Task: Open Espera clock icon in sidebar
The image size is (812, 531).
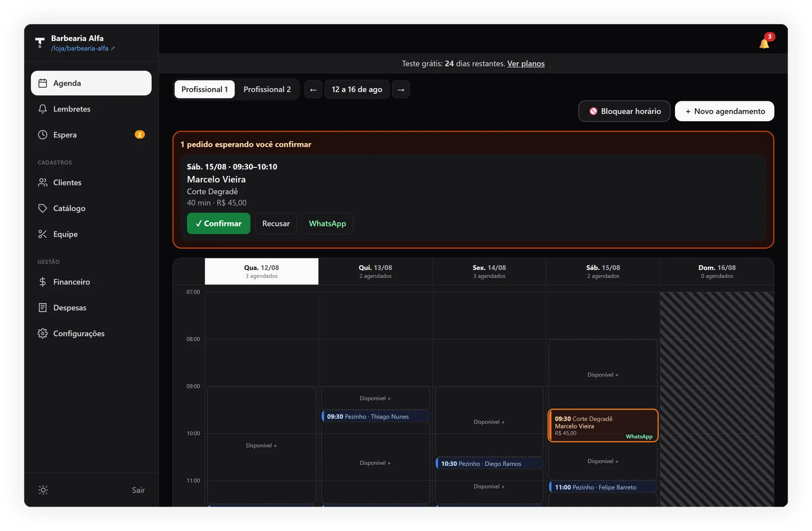Action: 43,134
